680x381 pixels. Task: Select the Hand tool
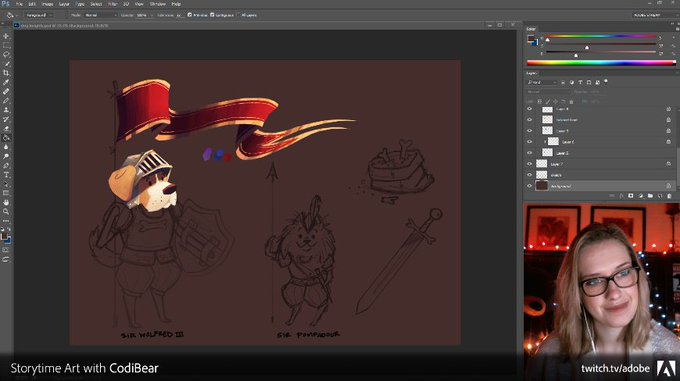point(6,202)
